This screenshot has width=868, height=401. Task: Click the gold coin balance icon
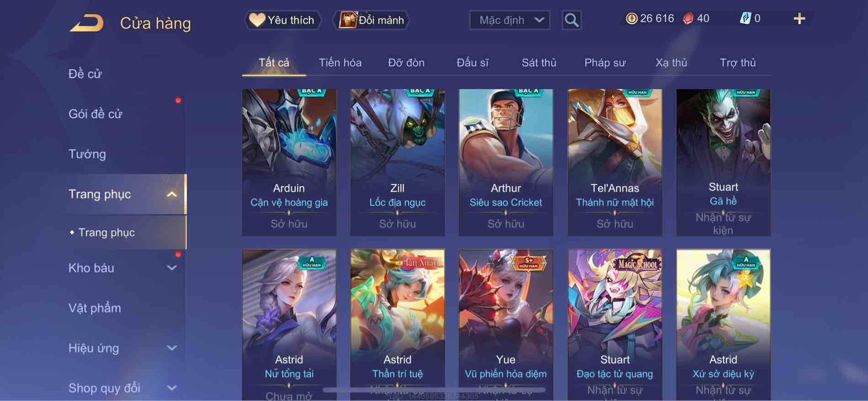[x=631, y=19]
